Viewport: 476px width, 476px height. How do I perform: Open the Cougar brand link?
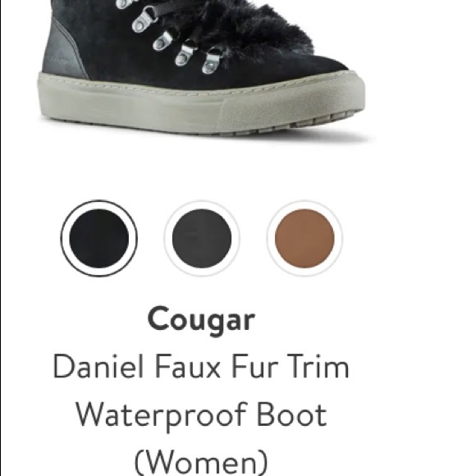pyautogui.click(x=201, y=320)
